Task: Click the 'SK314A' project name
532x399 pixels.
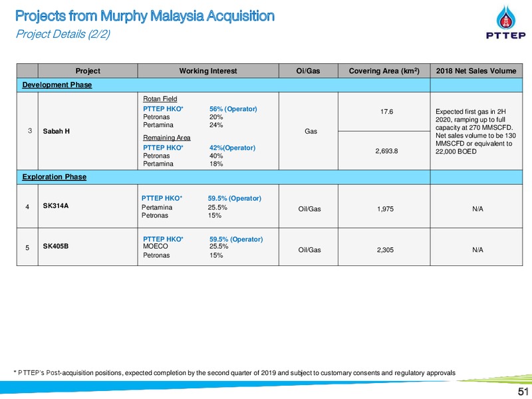Action: 56,205
